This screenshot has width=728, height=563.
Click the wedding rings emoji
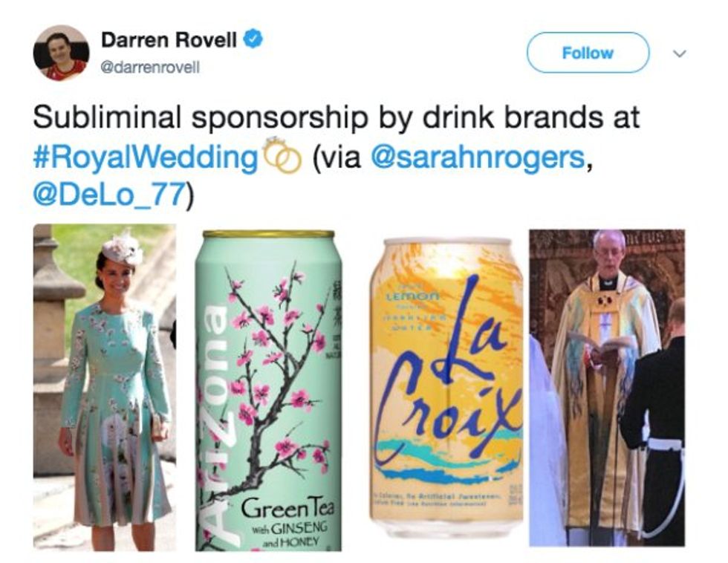(x=282, y=155)
